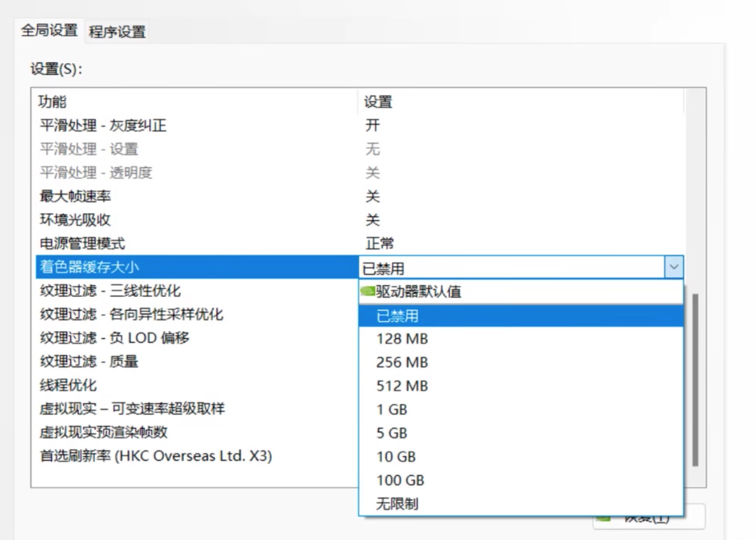This screenshot has width=756, height=540.
Task: Select the 512 MB option
Action: point(521,386)
